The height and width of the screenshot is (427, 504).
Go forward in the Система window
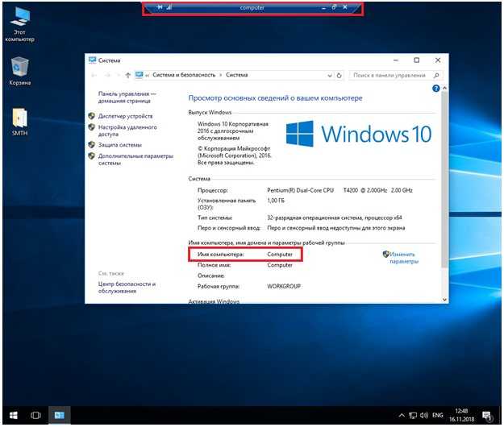(108, 75)
